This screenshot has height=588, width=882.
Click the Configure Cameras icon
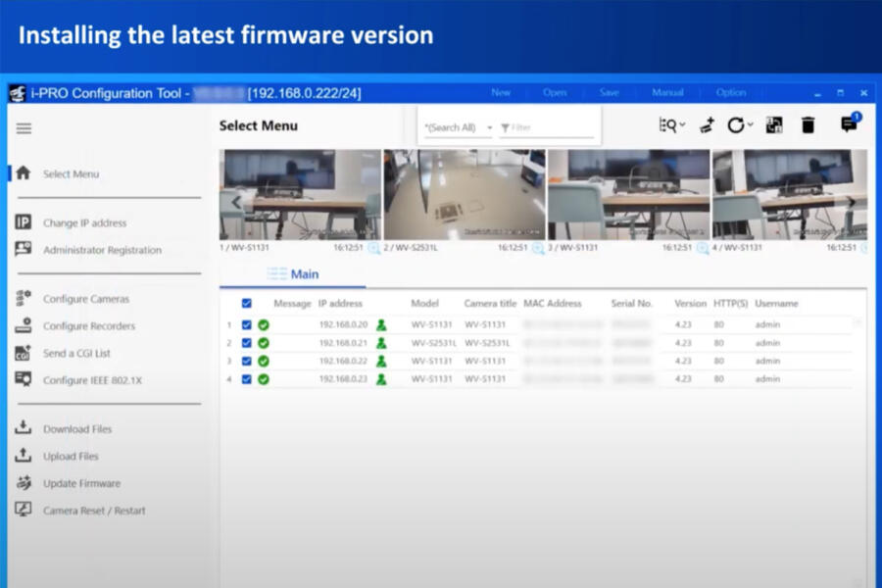pos(24,298)
